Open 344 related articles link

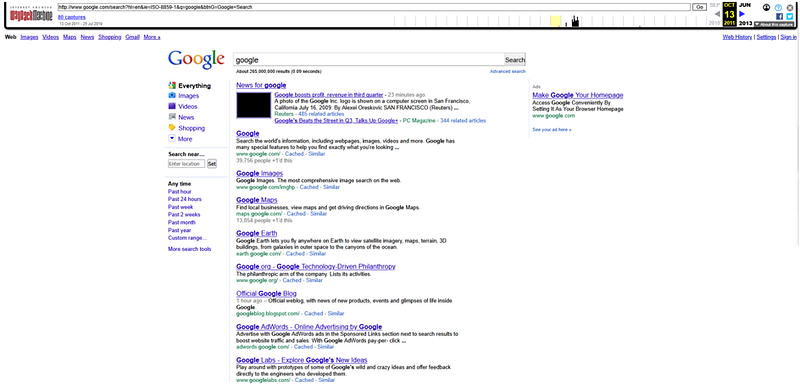tap(463, 121)
